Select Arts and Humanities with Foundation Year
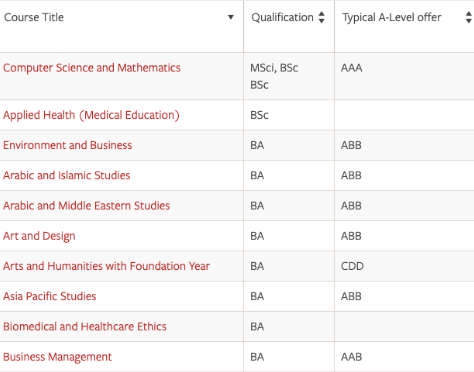Screen dimensions: 474x372 (x=106, y=266)
